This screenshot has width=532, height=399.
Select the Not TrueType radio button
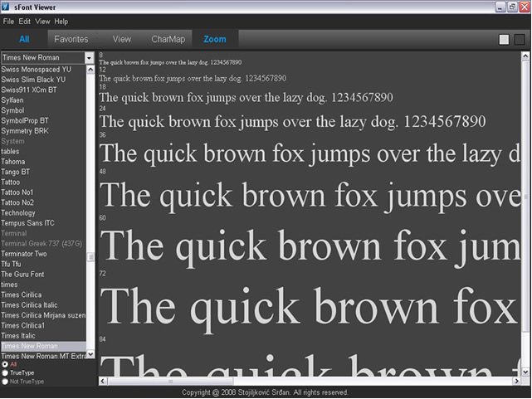tap(5, 382)
